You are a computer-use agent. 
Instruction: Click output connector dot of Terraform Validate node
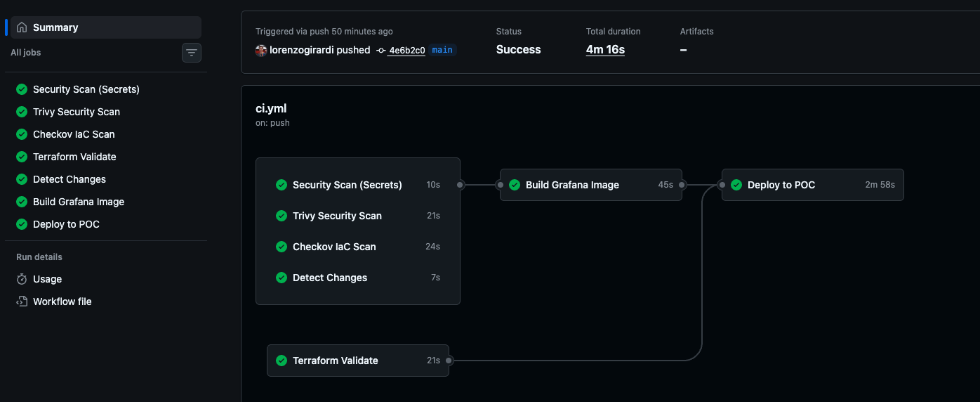point(449,361)
